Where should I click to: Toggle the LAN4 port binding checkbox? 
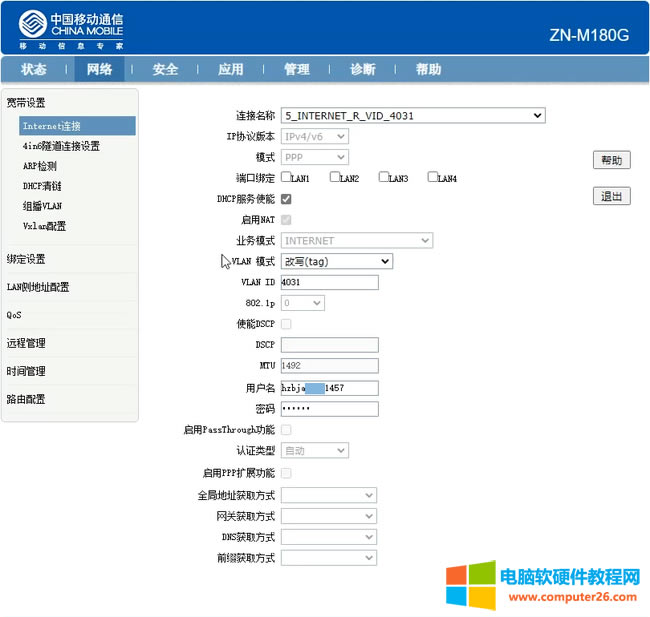pyautogui.click(x=433, y=177)
